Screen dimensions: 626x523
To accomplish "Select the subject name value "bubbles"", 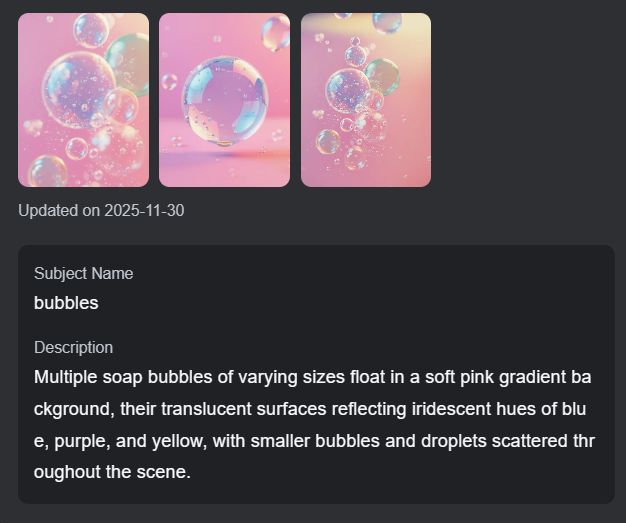I will tap(66, 302).
